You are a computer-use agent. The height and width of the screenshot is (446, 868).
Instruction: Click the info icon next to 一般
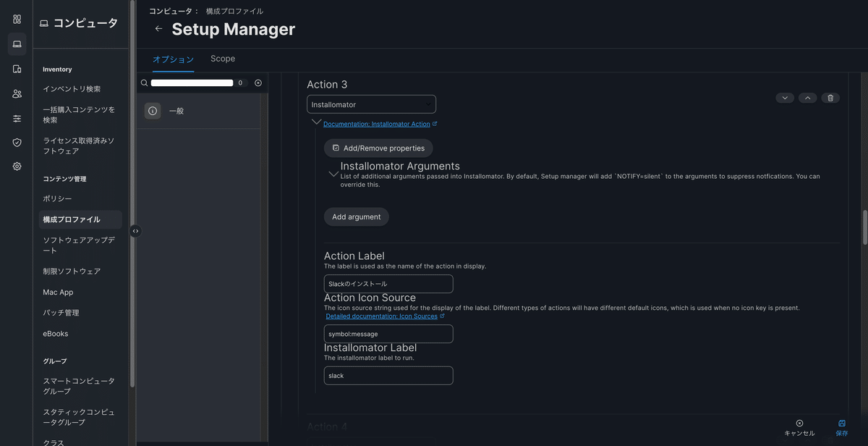[x=152, y=111]
